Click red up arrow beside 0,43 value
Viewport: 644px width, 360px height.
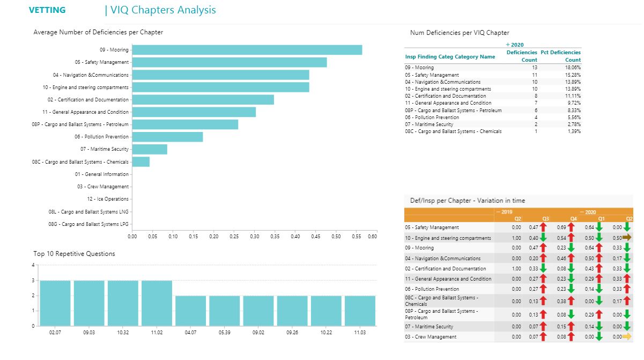[599, 269]
